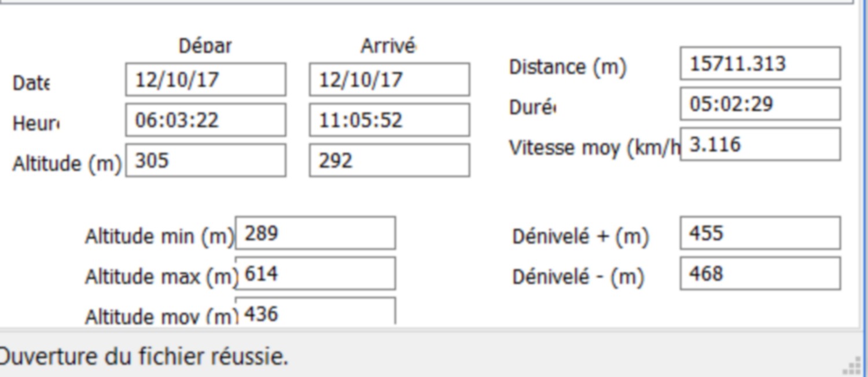This screenshot has width=868, height=377.
Task: Select the Vitesse moy value 3.116
Action: pos(760,144)
